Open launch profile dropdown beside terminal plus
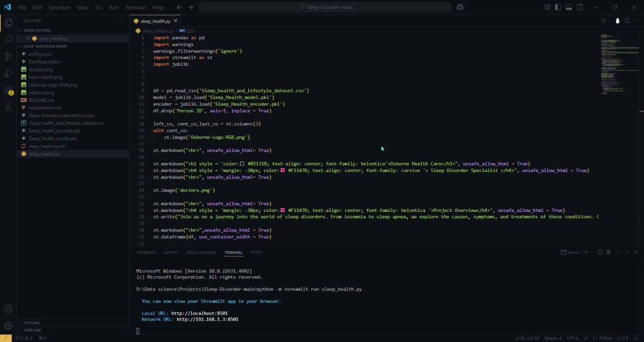 pos(592,252)
